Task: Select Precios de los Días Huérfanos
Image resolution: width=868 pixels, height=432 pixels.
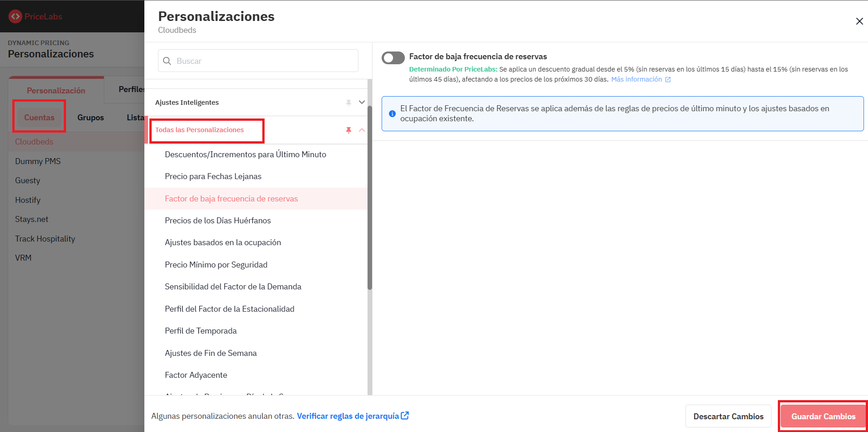Action: click(x=218, y=221)
